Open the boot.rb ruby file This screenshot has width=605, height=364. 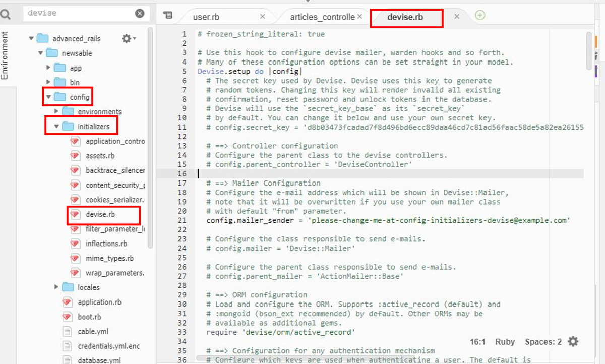(x=89, y=317)
